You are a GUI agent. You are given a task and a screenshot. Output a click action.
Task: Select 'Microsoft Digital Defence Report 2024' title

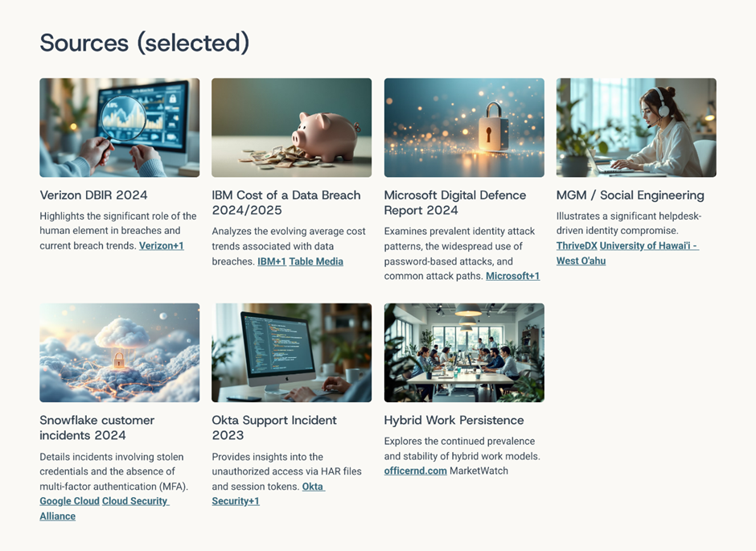point(455,203)
